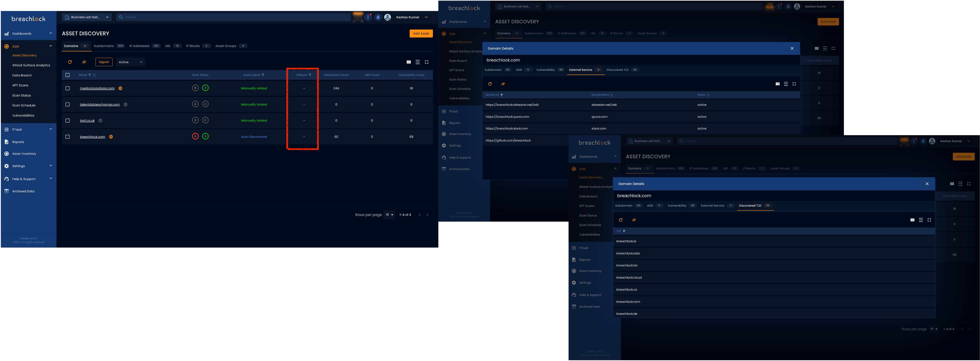Click green D scan status circle for medicalsolutions.com
Viewport: 980px width, 361px height.
coord(205,88)
